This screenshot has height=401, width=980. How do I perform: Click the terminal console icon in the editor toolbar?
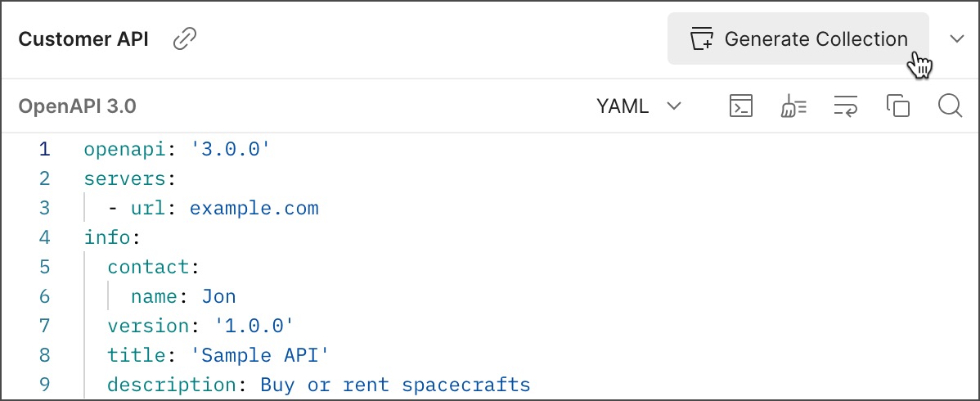[x=741, y=106]
